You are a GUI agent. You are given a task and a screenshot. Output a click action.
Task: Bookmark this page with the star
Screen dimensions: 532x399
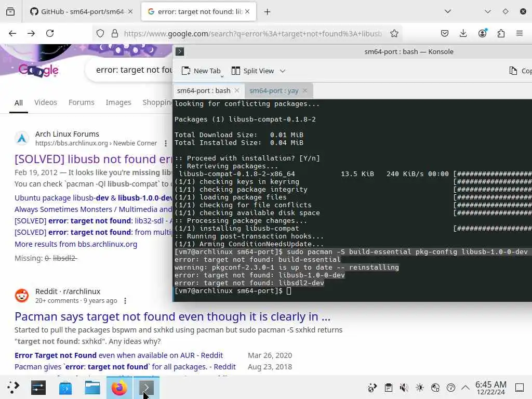point(394,33)
